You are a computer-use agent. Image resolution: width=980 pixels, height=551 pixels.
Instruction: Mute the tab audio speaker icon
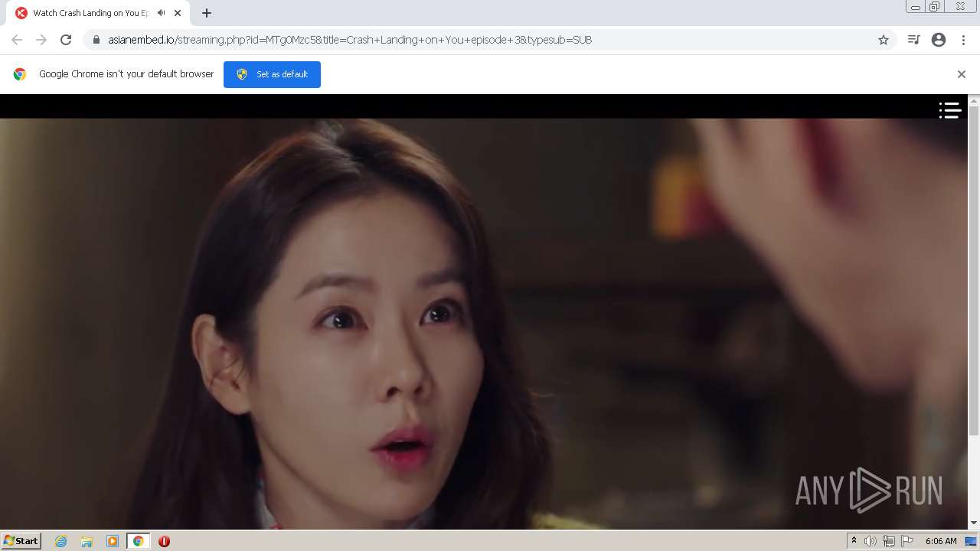(161, 13)
